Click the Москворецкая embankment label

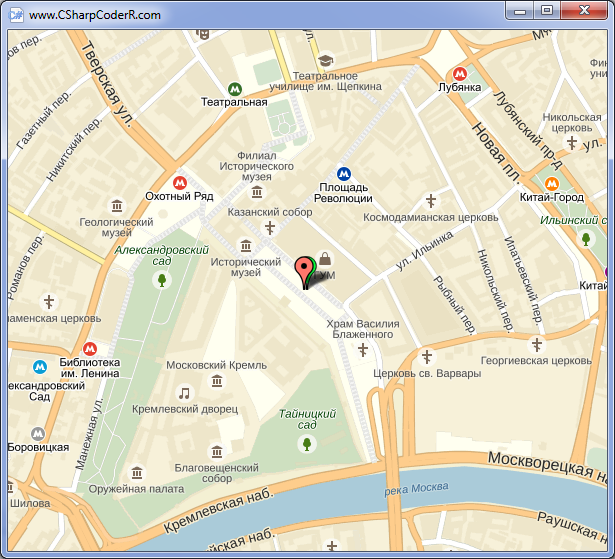point(547,466)
